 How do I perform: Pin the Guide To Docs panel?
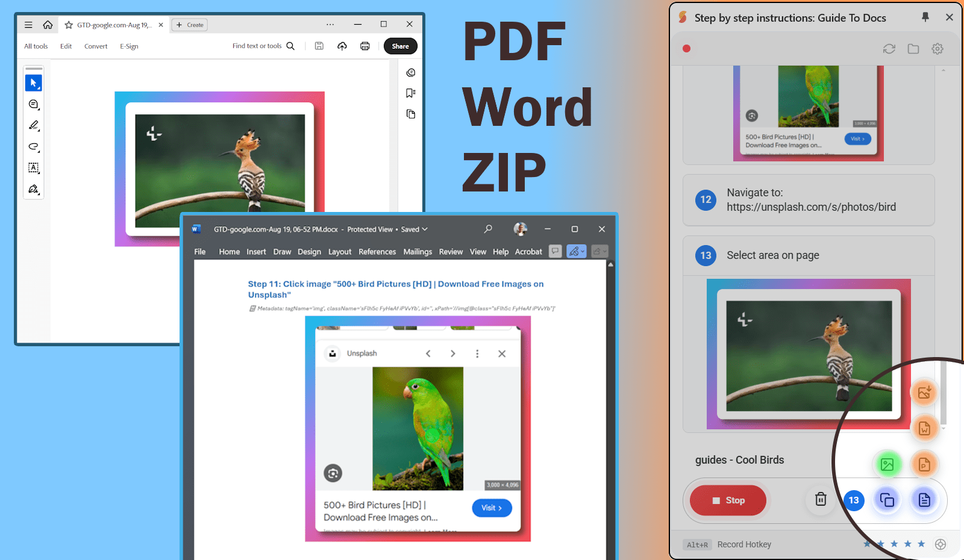[x=925, y=17]
